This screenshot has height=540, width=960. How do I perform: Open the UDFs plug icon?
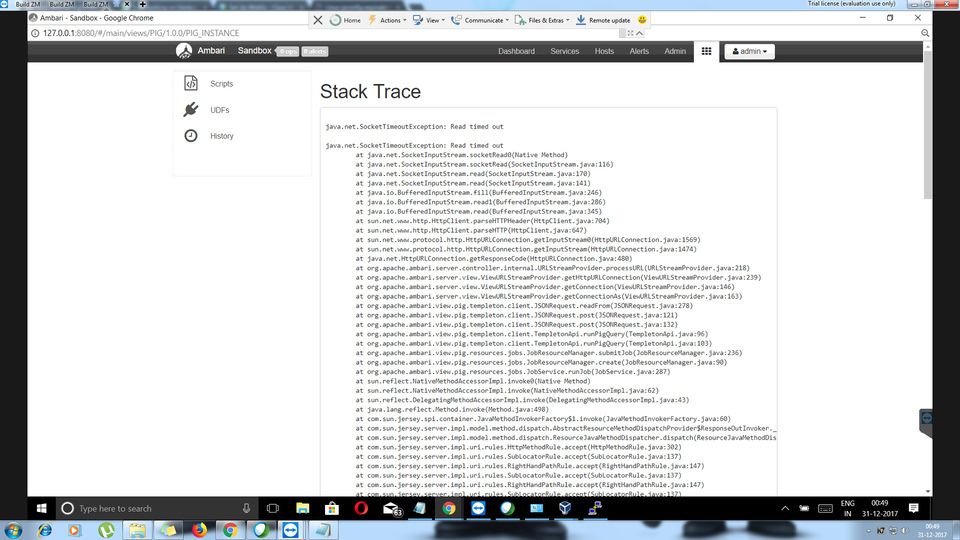point(191,110)
